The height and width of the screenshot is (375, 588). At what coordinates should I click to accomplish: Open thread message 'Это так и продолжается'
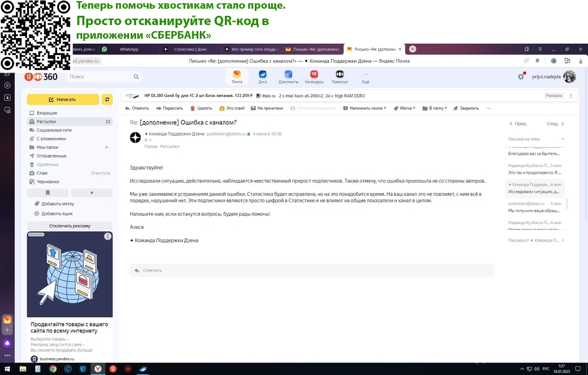[x=535, y=169]
